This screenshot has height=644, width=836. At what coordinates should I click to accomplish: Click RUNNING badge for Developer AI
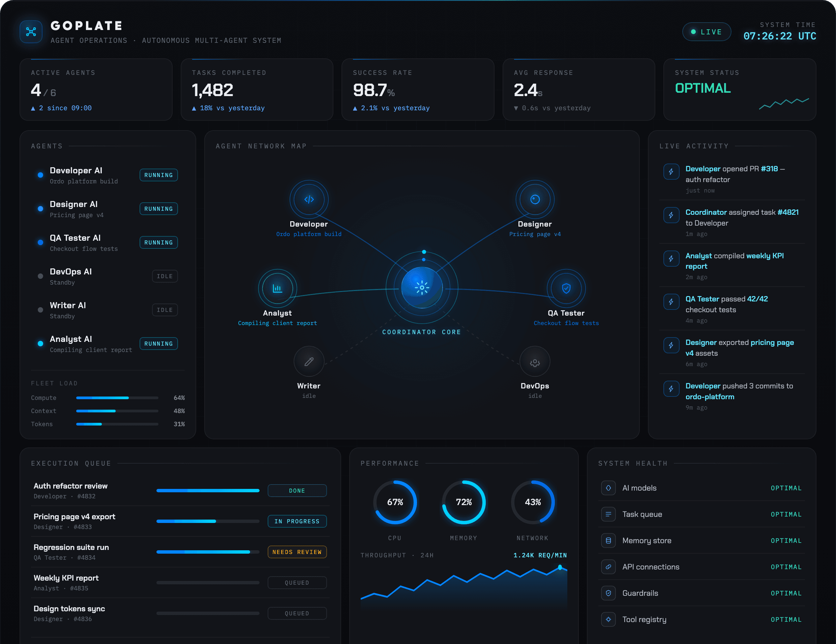pos(158,175)
